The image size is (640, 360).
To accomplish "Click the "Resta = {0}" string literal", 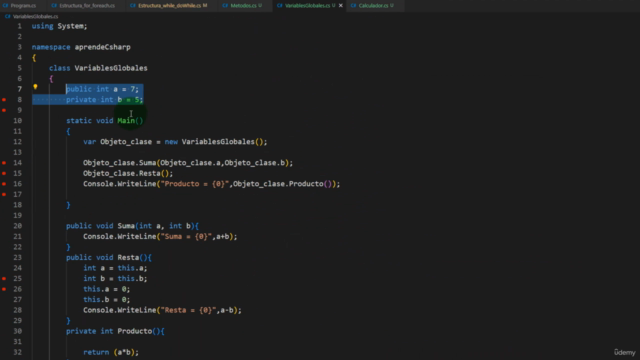I will tap(188, 310).
